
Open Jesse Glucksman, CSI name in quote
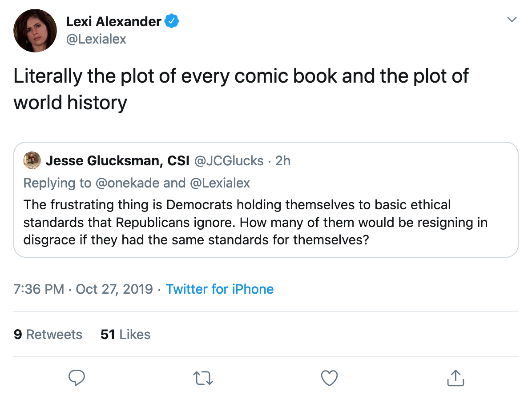pos(117,160)
